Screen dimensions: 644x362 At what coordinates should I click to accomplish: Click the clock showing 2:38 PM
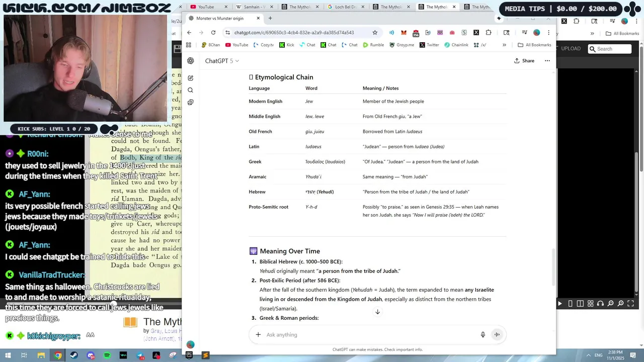pyautogui.click(x=616, y=355)
